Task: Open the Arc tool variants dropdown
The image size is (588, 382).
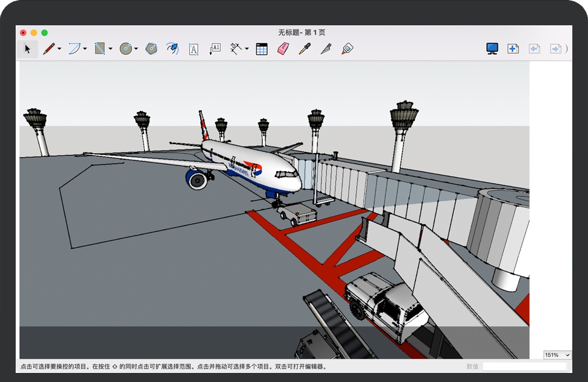Action: (x=85, y=49)
